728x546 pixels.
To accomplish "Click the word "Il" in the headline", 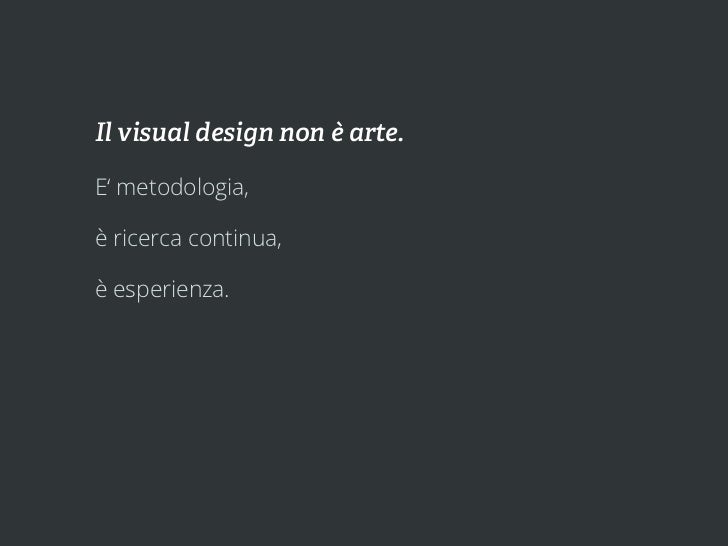I will click(x=104, y=132).
